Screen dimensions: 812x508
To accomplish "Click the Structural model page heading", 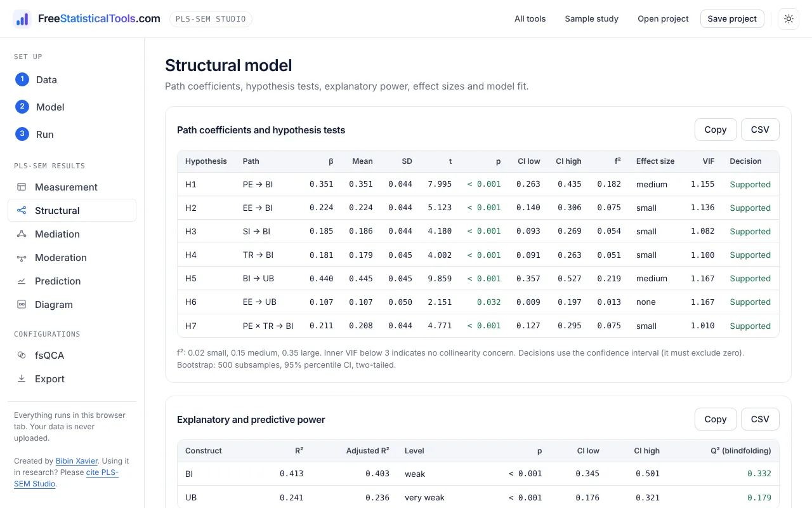I will pos(228,65).
